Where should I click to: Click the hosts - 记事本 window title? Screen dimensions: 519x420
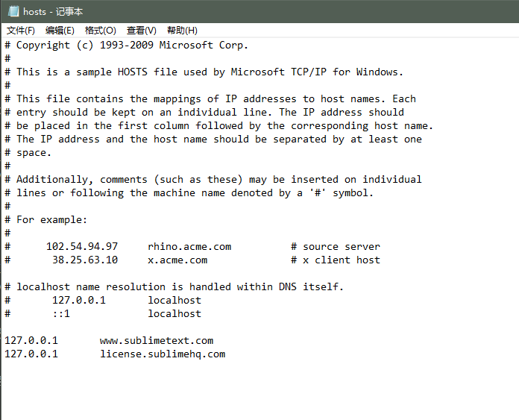click(x=53, y=12)
